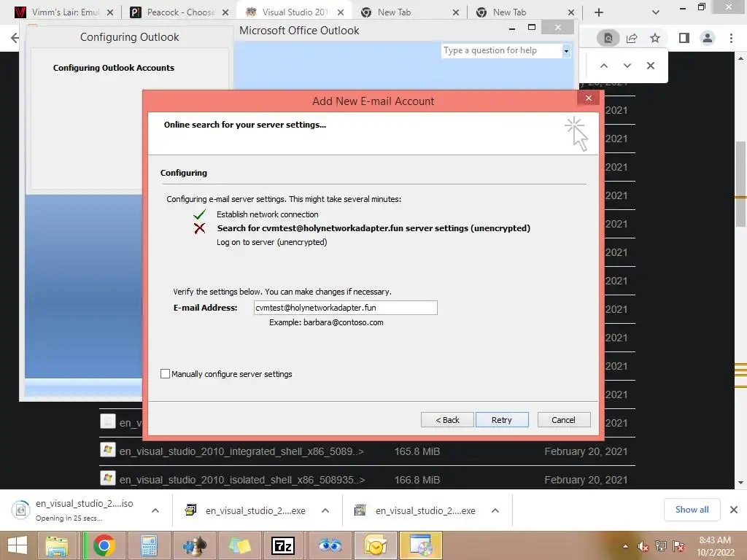Show hidden system tray icons
This screenshot has width=747, height=560.
[x=625, y=546]
